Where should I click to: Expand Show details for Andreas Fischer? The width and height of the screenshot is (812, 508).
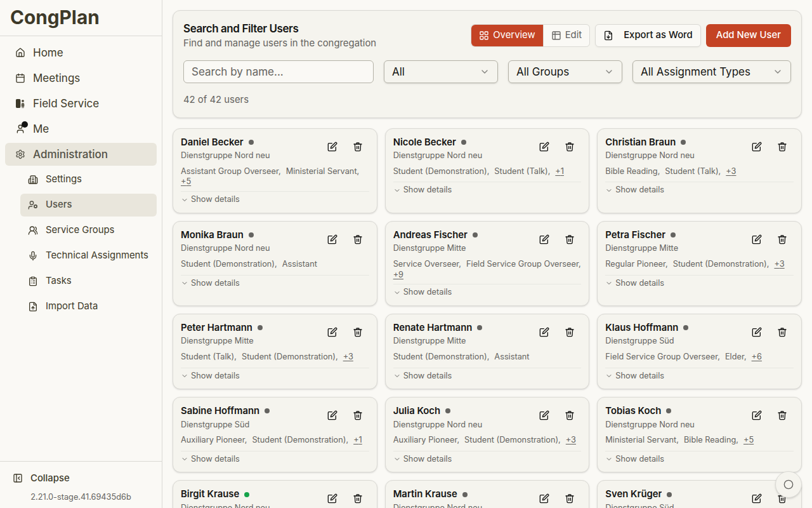pos(422,292)
